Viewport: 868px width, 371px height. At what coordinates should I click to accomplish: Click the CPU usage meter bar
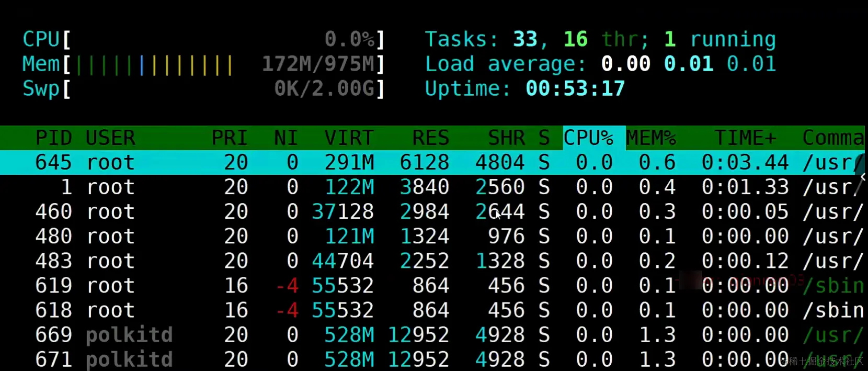pos(203,39)
